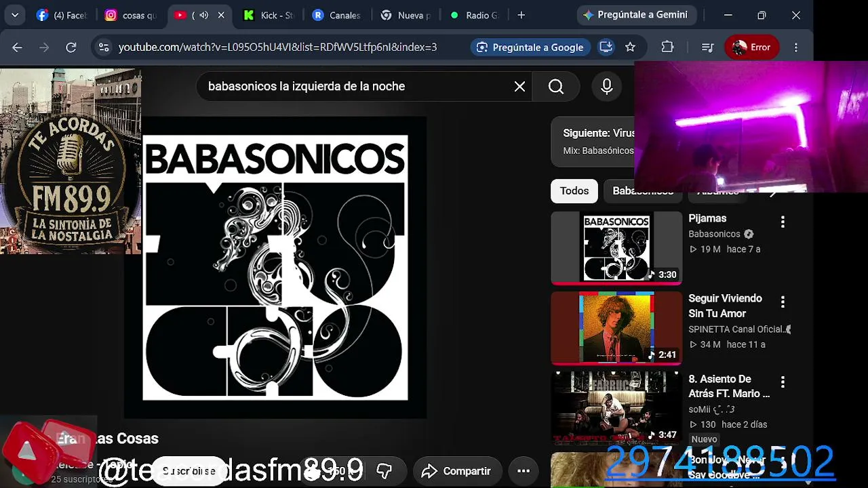Open the Chrome three-dot menu

click(x=796, y=47)
